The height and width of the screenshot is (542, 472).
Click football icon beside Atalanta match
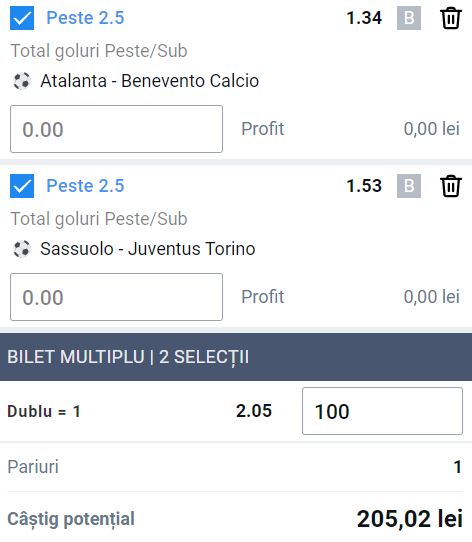pyautogui.click(x=22, y=81)
